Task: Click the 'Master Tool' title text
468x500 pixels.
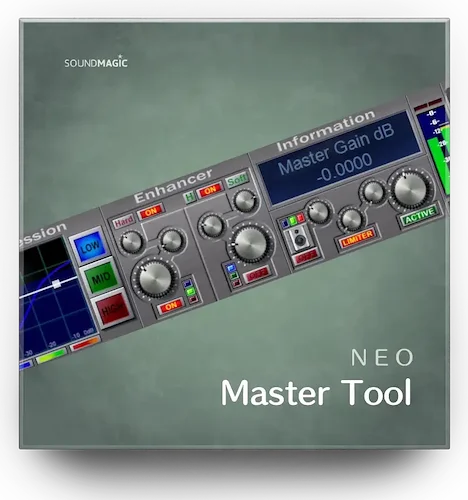Action: pyautogui.click(x=316, y=392)
